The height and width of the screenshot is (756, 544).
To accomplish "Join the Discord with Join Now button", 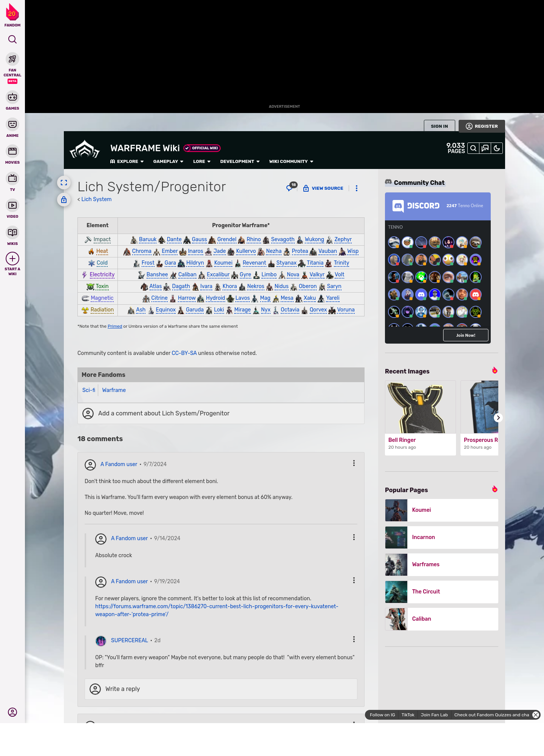I will [x=466, y=335].
